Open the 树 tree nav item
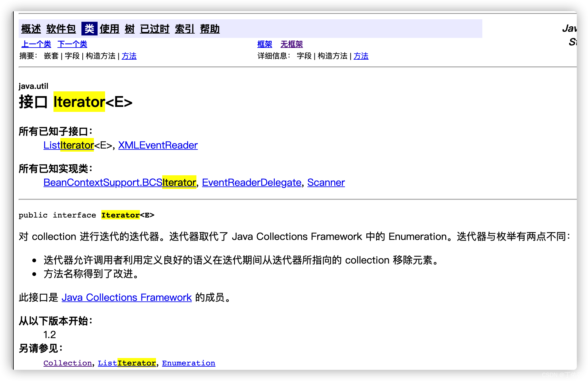 pyautogui.click(x=130, y=29)
